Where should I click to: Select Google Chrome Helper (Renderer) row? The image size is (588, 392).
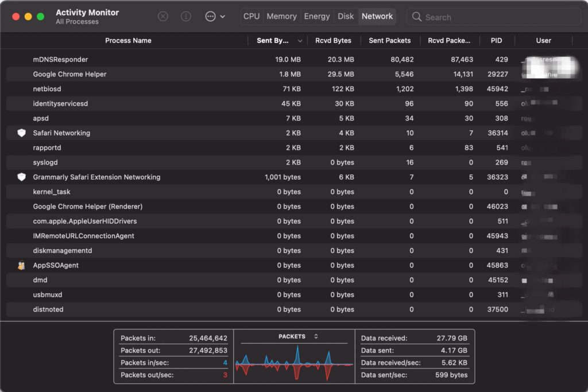tap(294, 207)
